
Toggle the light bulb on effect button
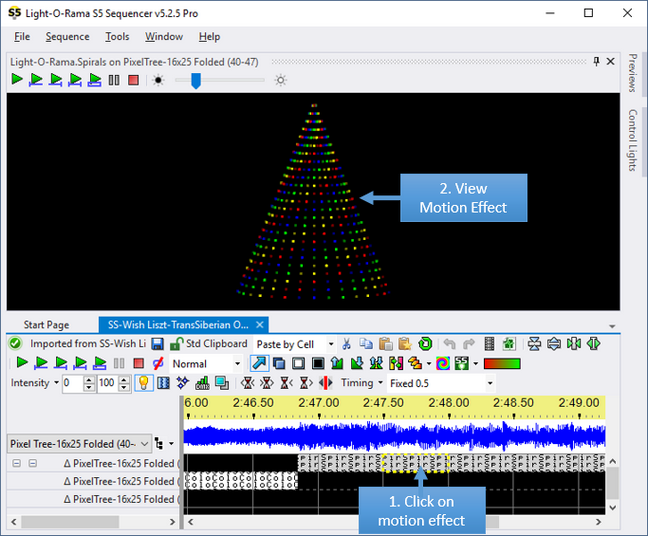pos(143,383)
